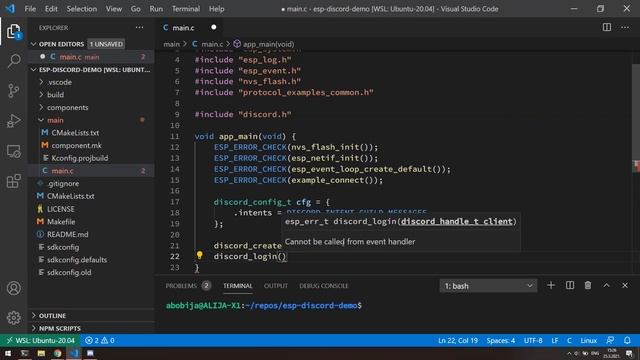Click the unsaved dot on main.c tab
The width and height of the screenshot is (640, 360).
[x=213, y=27]
